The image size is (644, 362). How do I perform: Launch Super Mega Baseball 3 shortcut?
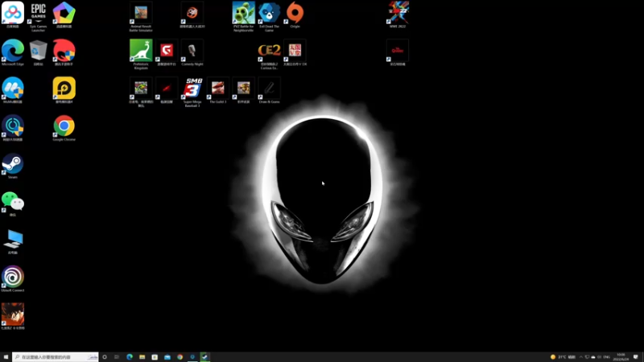[x=192, y=92]
